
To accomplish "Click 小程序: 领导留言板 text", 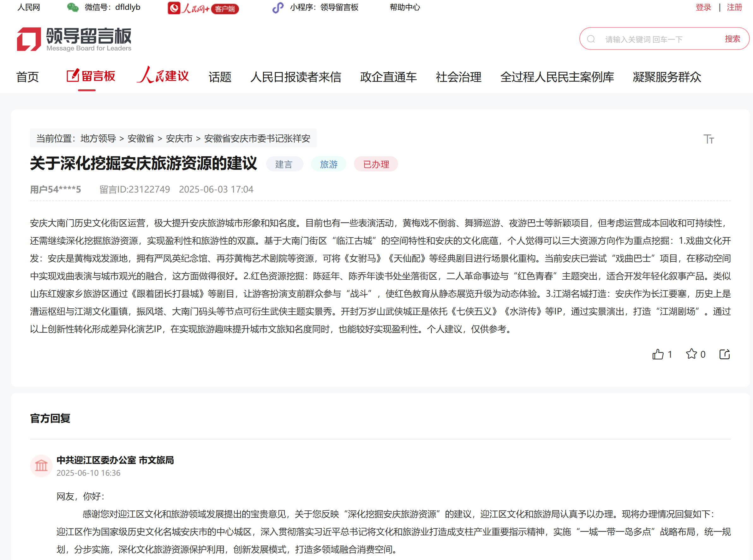I will (324, 8).
